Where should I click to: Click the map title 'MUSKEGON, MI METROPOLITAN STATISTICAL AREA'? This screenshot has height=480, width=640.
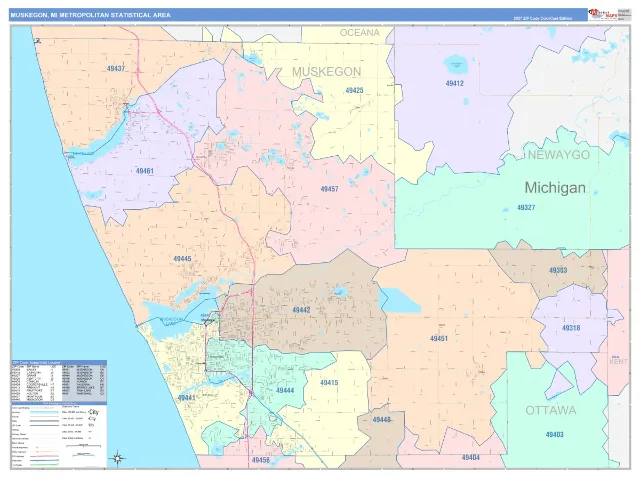(91, 15)
